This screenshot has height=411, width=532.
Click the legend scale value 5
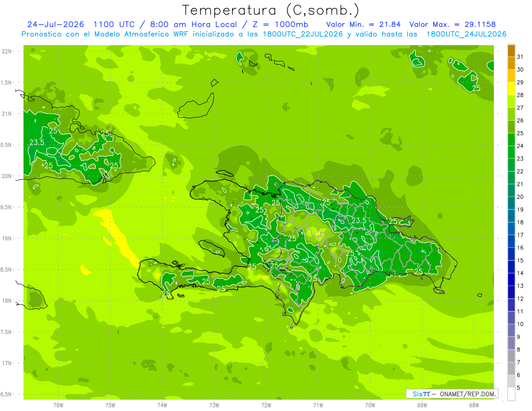click(519, 388)
